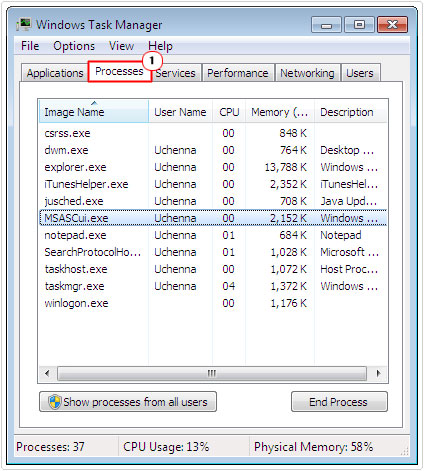
Task: Open the File menu
Action: click(x=30, y=46)
